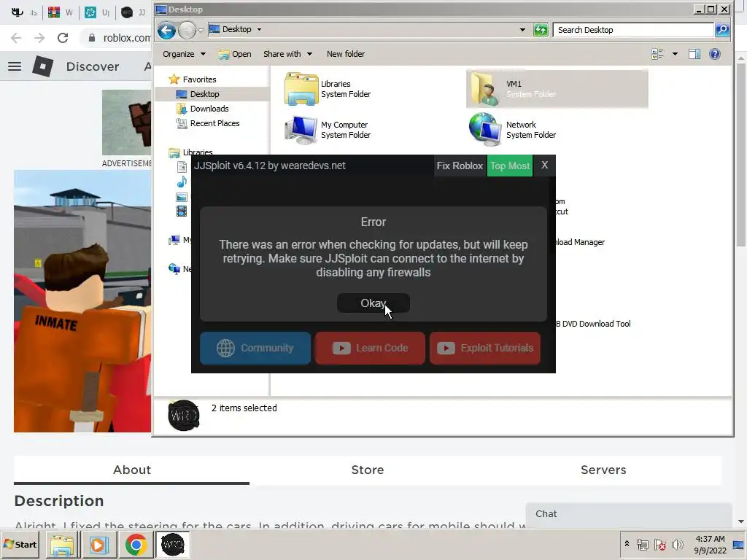Switch to the WinRAR browser tab
Screen dimensions: 747x560
point(61,12)
